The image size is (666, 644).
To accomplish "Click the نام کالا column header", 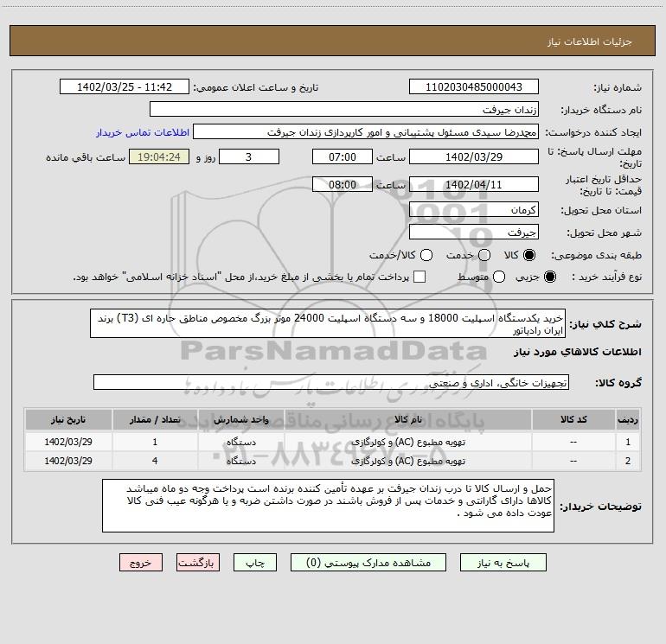I will pos(407,419).
